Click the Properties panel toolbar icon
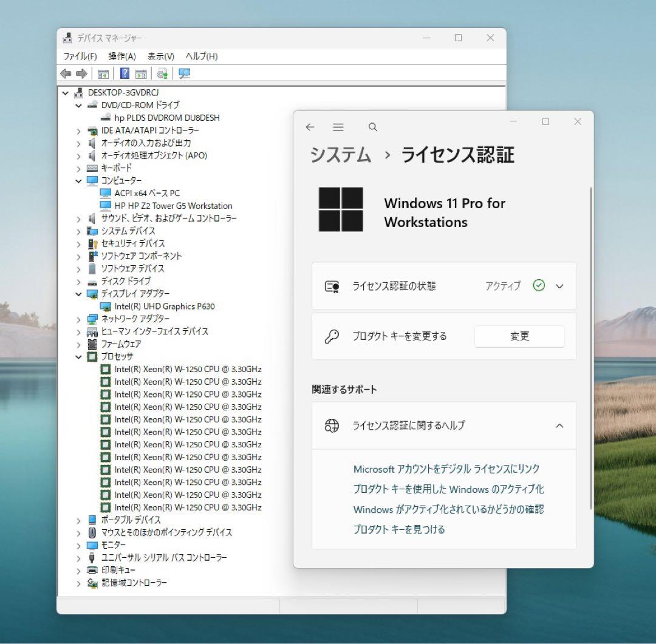This screenshot has width=656, height=644. (x=141, y=74)
